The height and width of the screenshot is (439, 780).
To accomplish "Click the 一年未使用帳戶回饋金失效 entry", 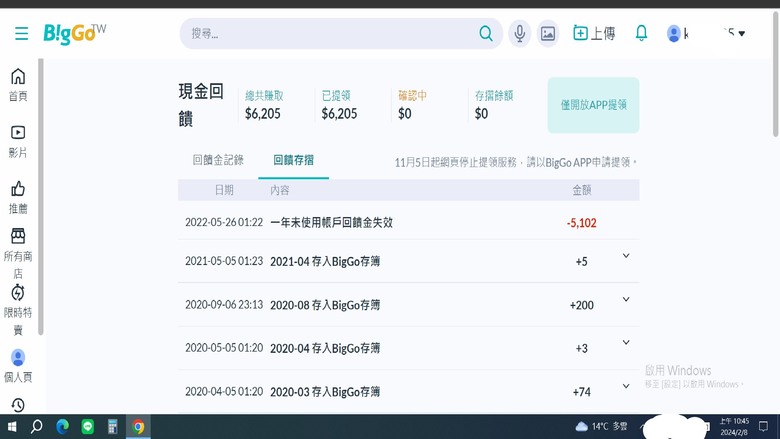I will click(x=331, y=222).
